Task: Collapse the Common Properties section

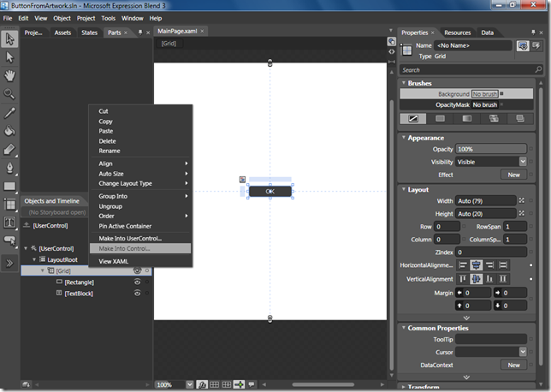Action: click(404, 327)
